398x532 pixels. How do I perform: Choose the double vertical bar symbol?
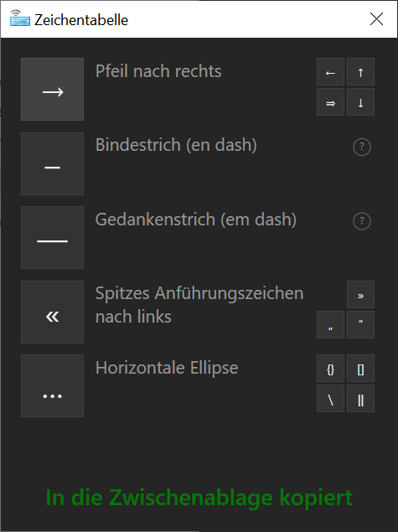tap(360, 398)
